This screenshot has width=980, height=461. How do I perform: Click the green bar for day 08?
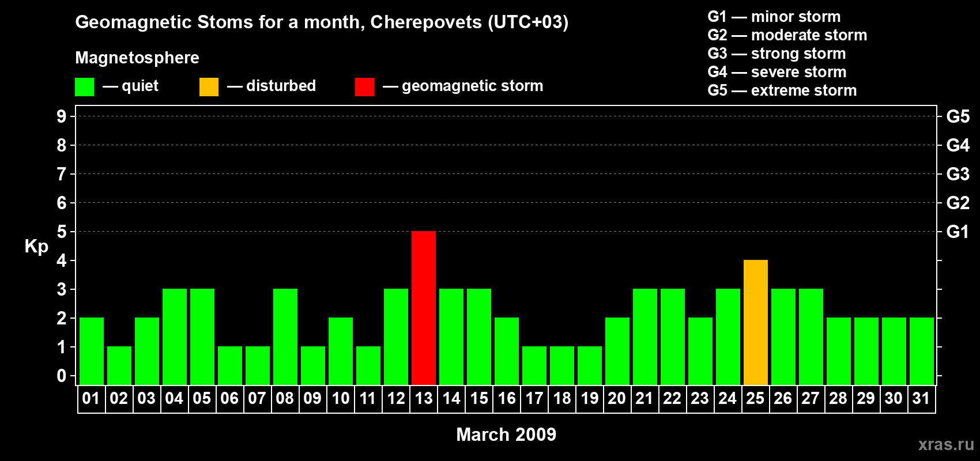coord(285,337)
